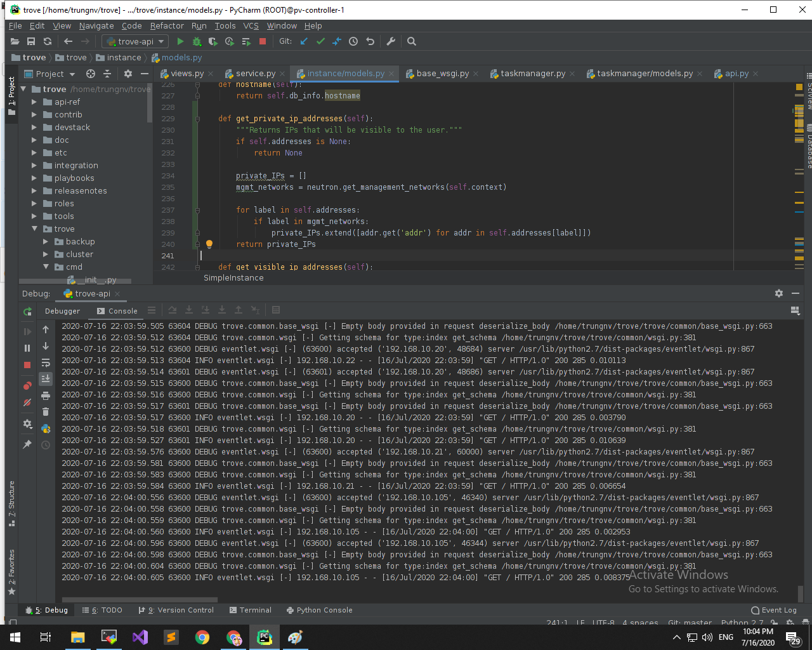Toggle Mute Breakpoints icon
Screen dimensions: 812x650
pyautogui.click(x=27, y=402)
